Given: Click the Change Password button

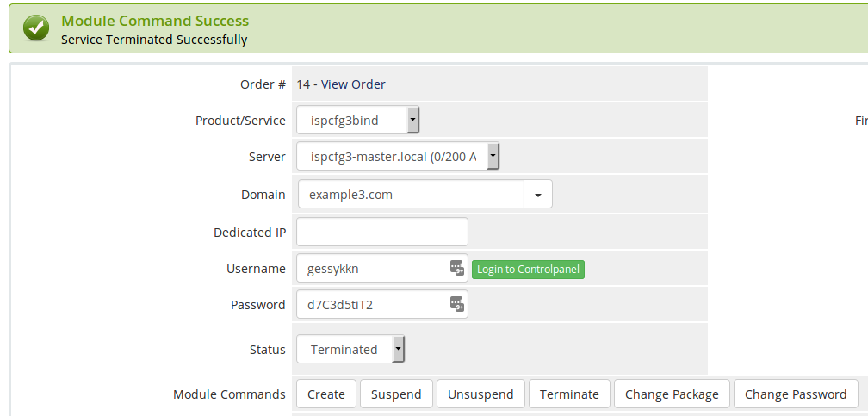Looking at the screenshot, I should [796, 394].
